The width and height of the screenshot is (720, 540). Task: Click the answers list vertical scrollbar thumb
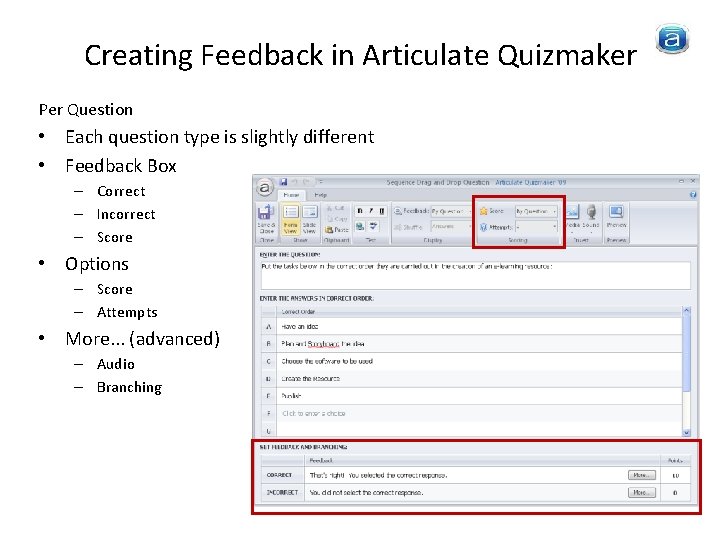click(686, 353)
